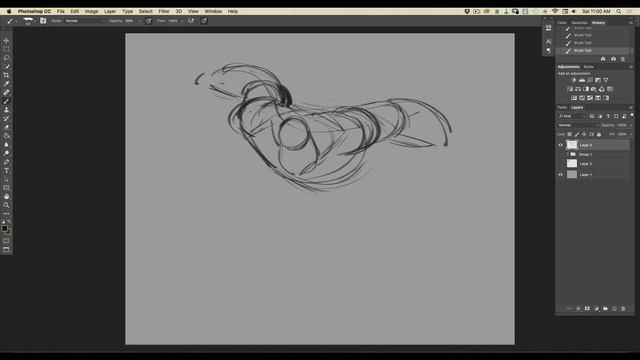Open macOS Spotlight search
Viewport: 640px width, 360px height.
coord(619,11)
